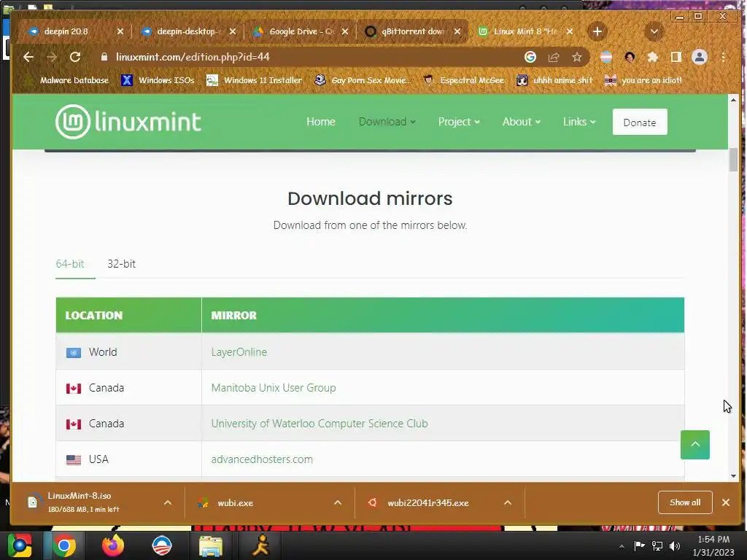
Task: Share this page via share icon
Action: [554, 57]
